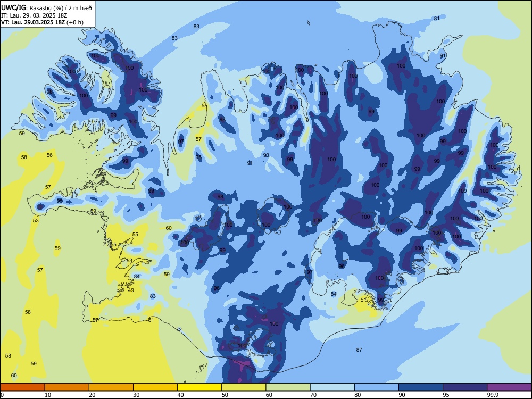Click the '95' legend tick label
This screenshot has width=532, height=399.
446,395
